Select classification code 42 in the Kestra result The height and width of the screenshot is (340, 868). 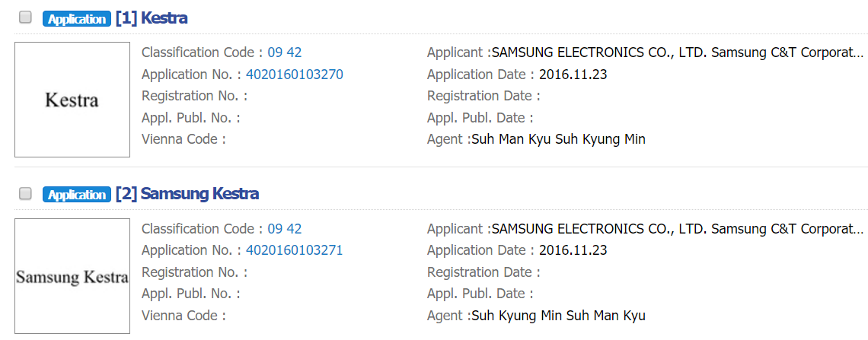point(294,53)
